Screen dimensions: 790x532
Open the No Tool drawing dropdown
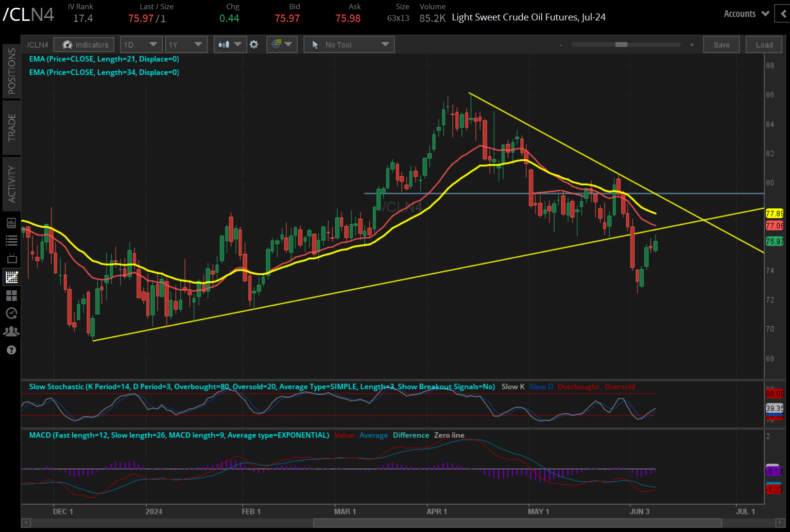point(349,45)
